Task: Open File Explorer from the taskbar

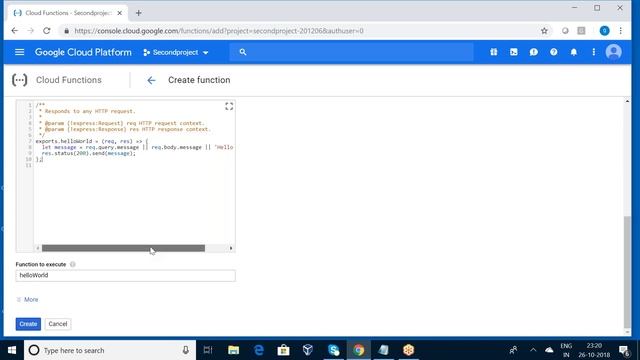Action: pyautogui.click(x=233, y=350)
